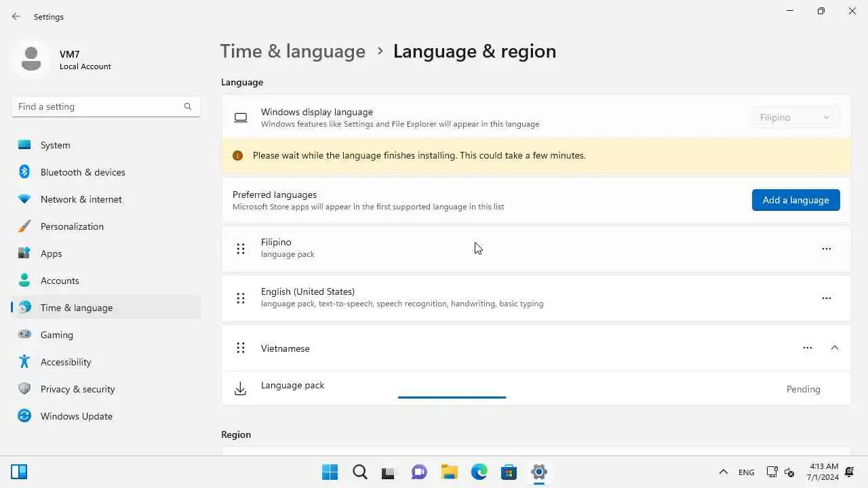Select the English (United States) row
Viewport: 868px width, 488px height.
point(536,298)
